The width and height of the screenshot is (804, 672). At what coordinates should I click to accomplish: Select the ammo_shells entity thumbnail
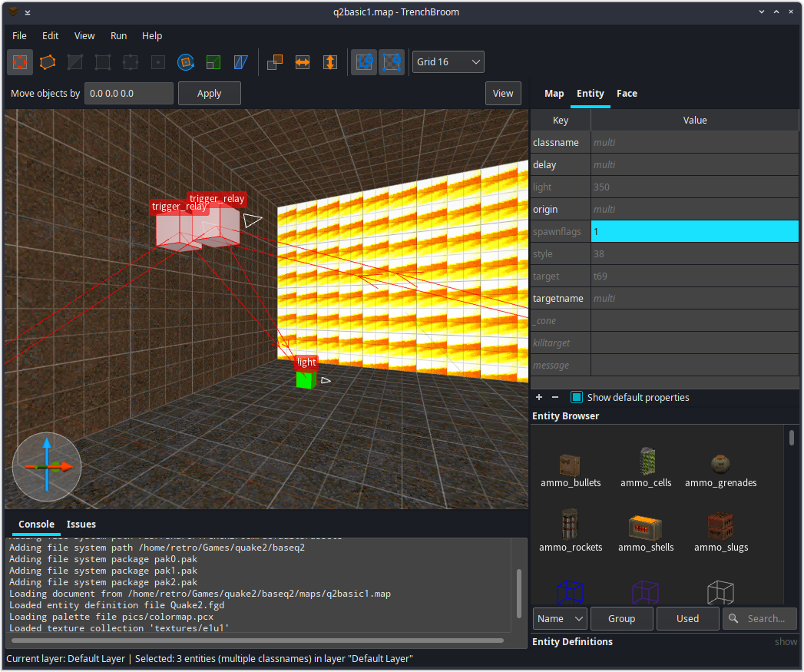coord(646,533)
